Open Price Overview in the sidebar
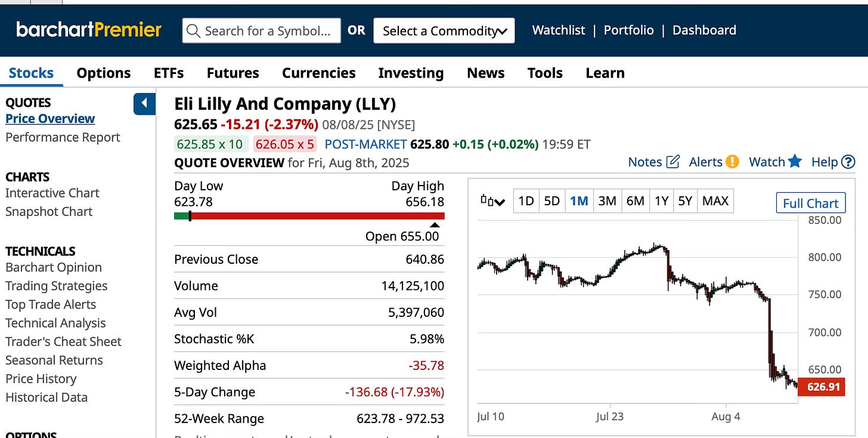The image size is (868, 438). tap(50, 119)
